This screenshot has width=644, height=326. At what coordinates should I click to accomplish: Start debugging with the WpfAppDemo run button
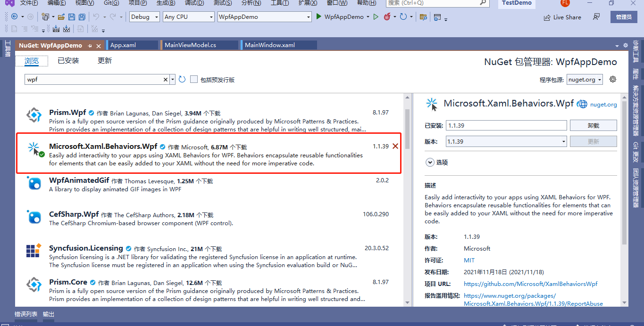coord(339,16)
